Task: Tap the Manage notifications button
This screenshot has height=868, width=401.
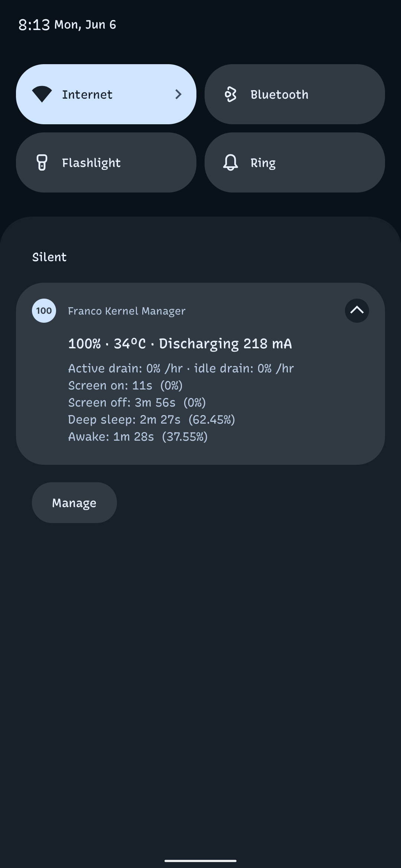Action: click(x=74, y=503)
